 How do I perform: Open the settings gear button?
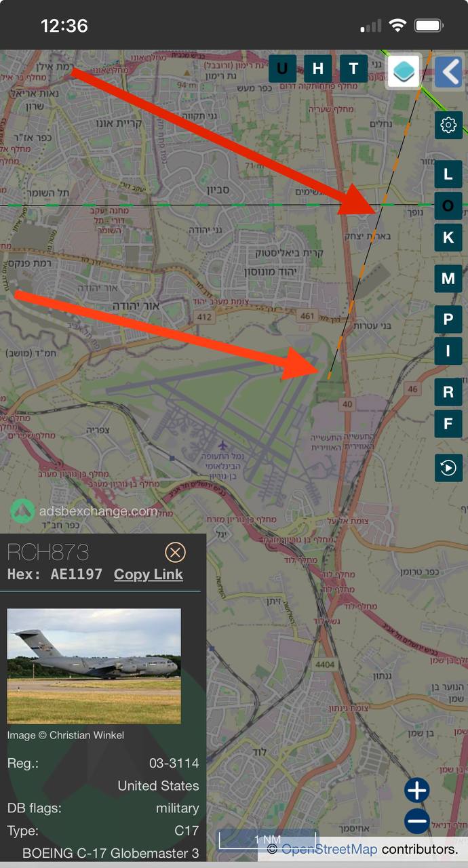tap(448, 125)
